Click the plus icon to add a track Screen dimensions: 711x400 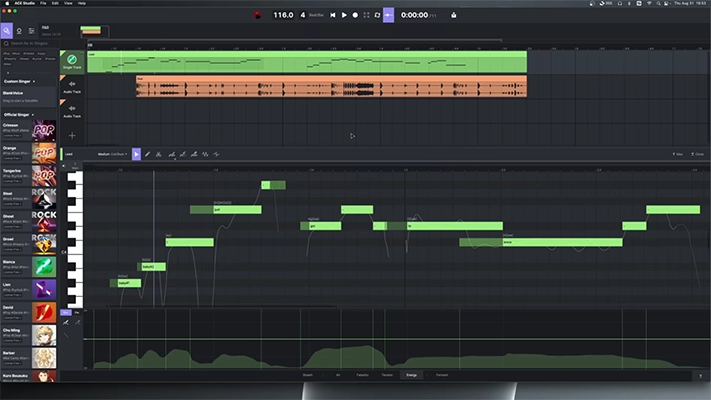click(71, 135)
